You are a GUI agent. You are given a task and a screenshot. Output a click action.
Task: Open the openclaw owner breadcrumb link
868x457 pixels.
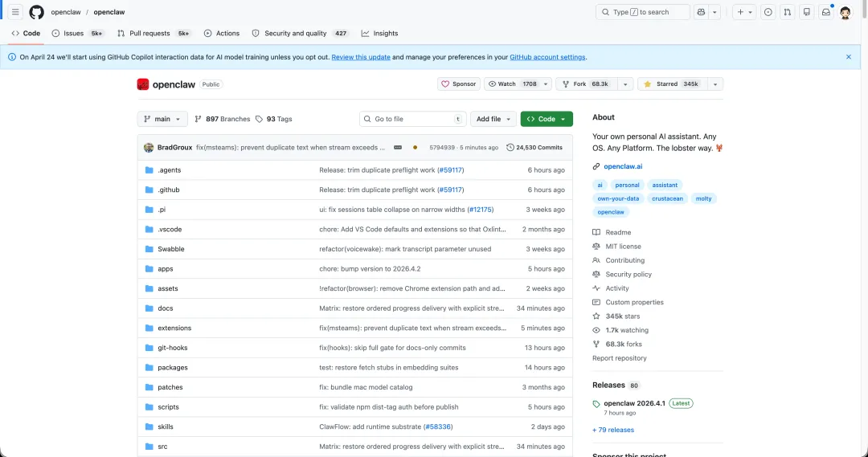coord(66,11)
